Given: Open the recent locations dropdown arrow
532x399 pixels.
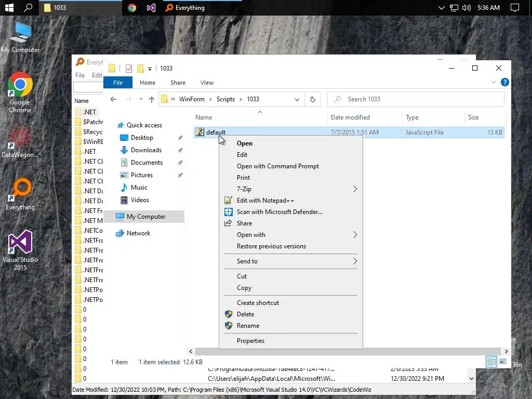Looking at the screenshot, I should 141,99.
